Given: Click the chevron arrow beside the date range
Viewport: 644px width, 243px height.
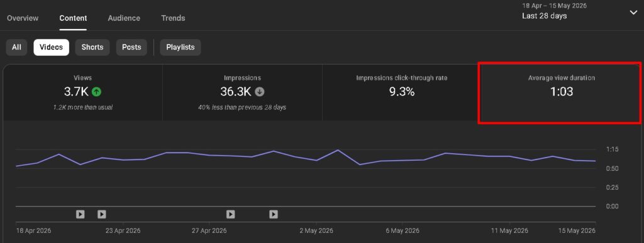Looking at the screenshot, I should coord(633,13).
